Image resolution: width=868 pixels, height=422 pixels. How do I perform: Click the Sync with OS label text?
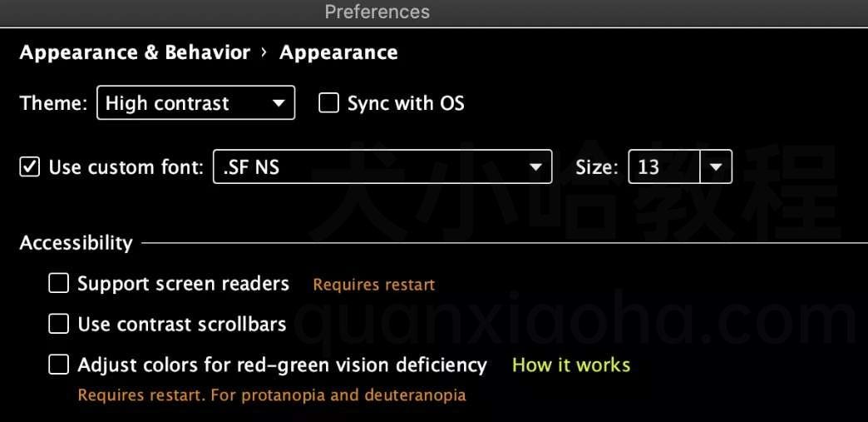click(x=406, y=103)
